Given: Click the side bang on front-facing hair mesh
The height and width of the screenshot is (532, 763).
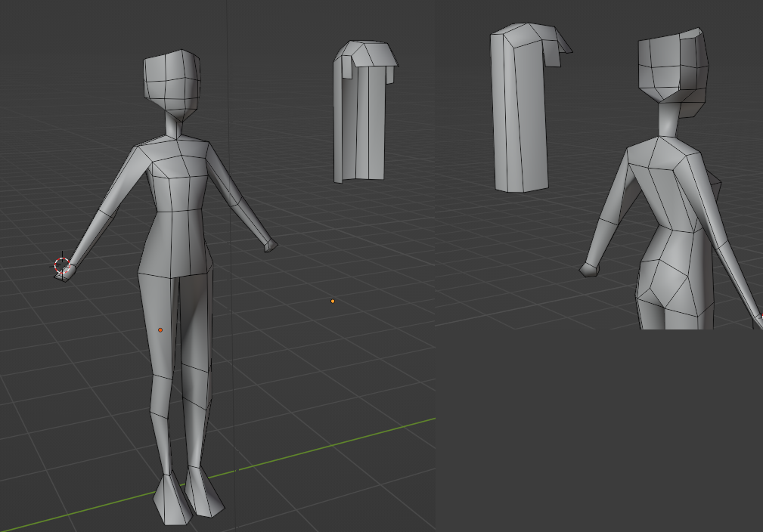Looking at the screenshot, I should (x=343, y=66).
